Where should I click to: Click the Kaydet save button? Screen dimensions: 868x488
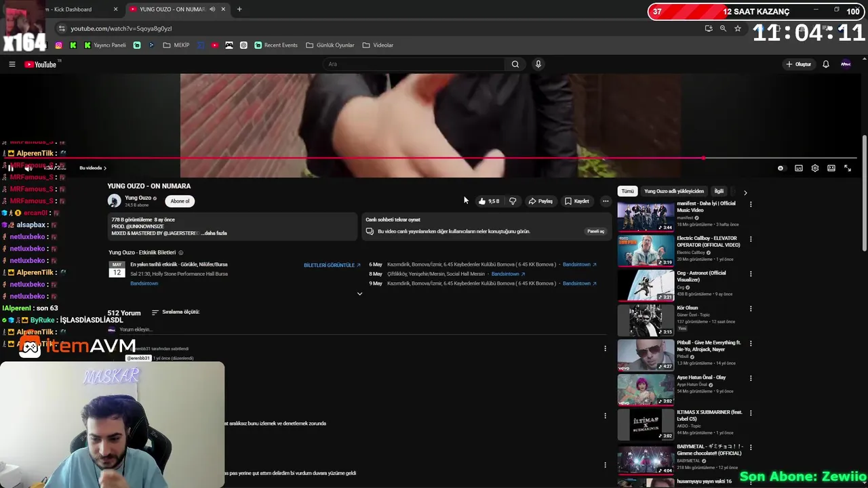coord(577,201)
